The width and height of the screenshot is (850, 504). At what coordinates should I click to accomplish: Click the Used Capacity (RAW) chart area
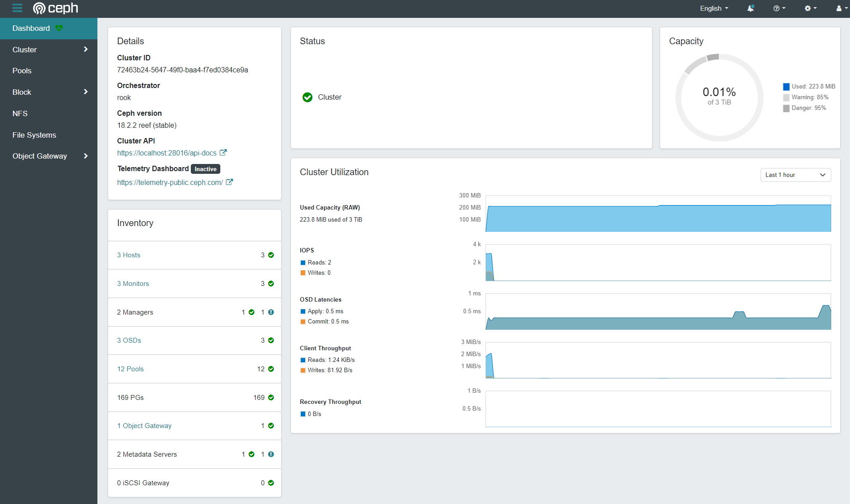click(658, 214)
